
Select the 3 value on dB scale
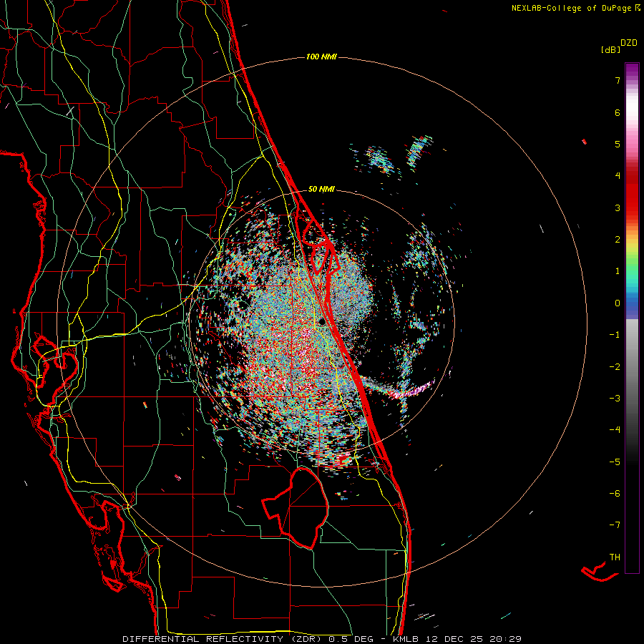coord(618,208)
